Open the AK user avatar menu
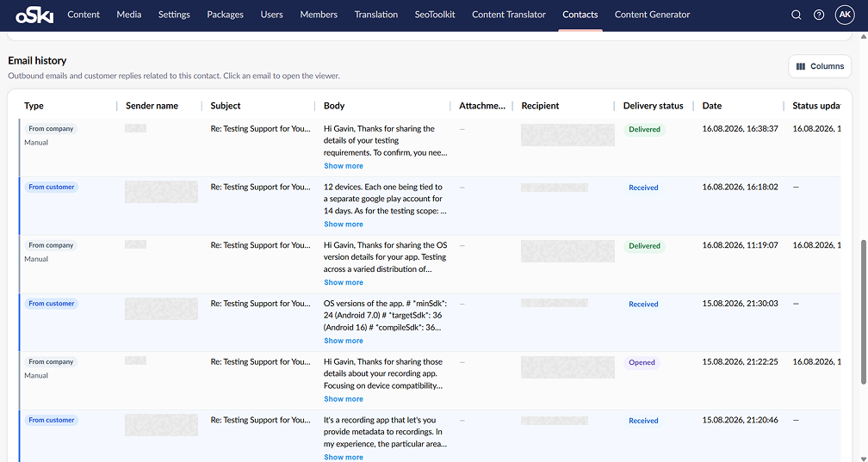This screenshot has height=462, width=868. click(845, 15)
